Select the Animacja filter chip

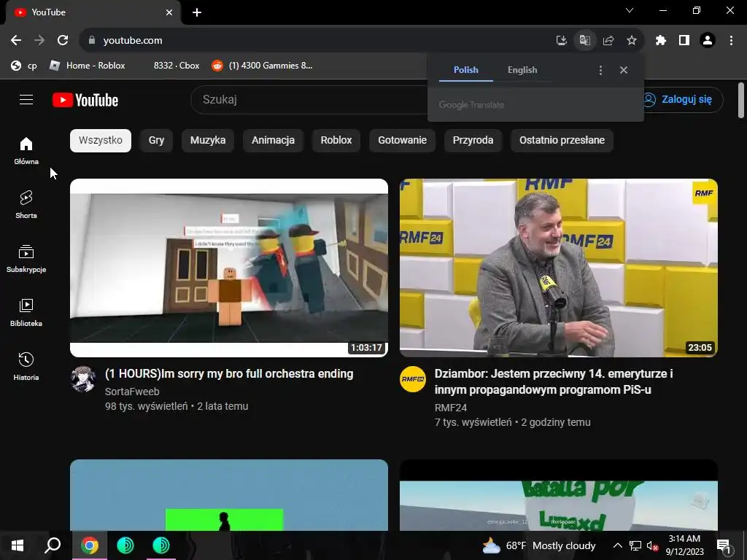[273, 141]
